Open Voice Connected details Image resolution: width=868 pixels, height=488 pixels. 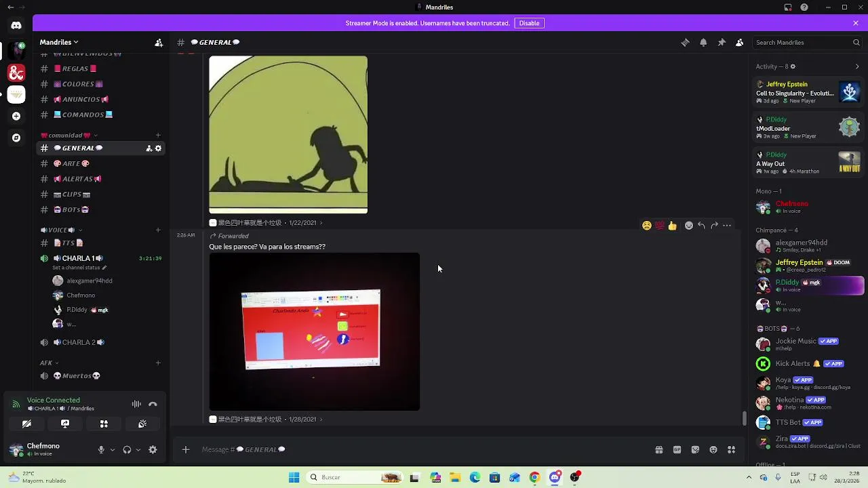click(x=54, y=401)
